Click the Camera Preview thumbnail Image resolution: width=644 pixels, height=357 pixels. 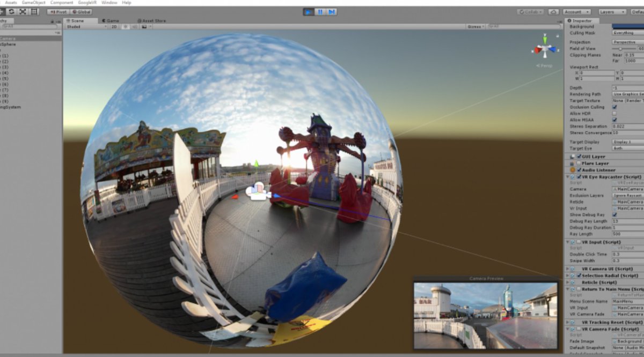(x=486, y=315)
